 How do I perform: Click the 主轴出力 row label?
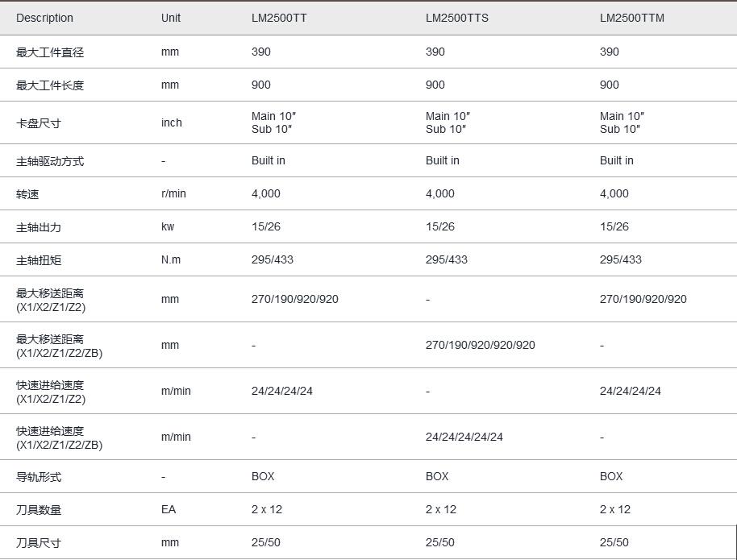(39, 227)
